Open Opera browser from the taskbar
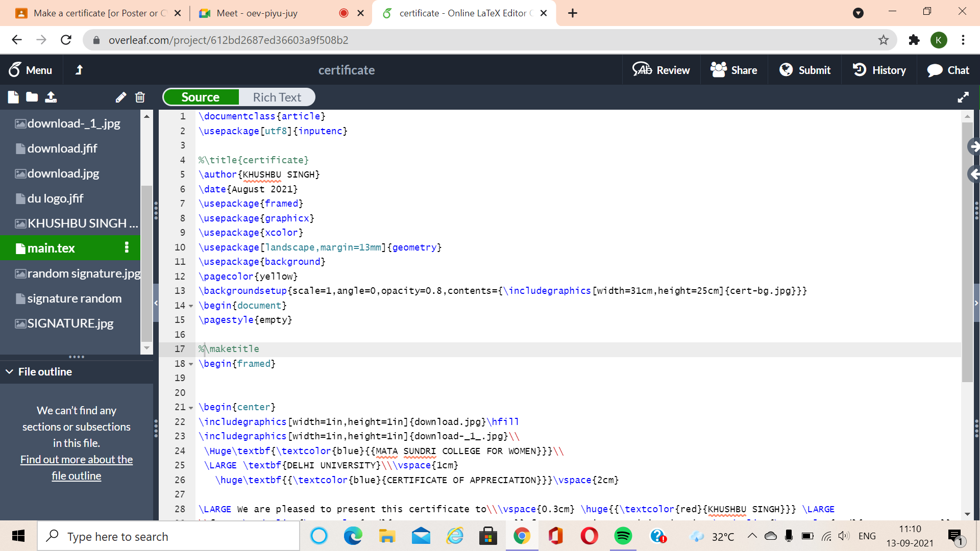The width and height of the screenshot is (980, 551). pos(589,536)
